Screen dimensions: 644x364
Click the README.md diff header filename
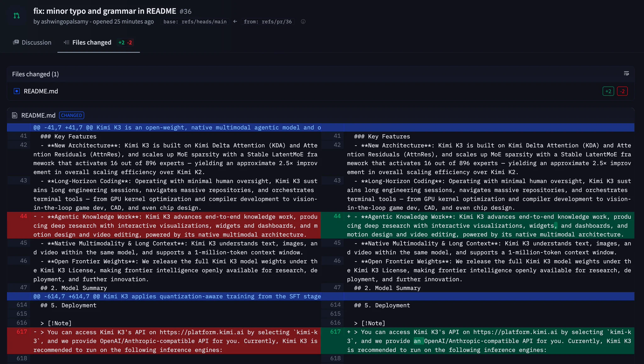[38, 115]
